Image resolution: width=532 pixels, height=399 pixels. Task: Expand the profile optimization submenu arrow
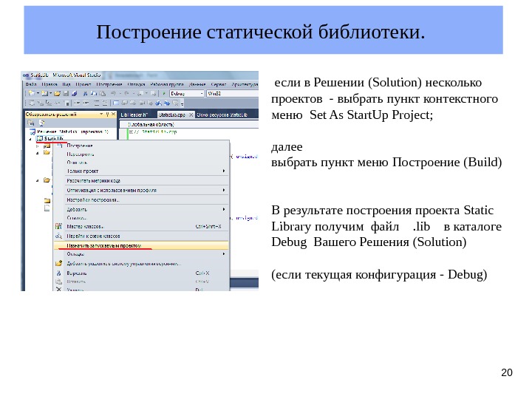point(224,190)
